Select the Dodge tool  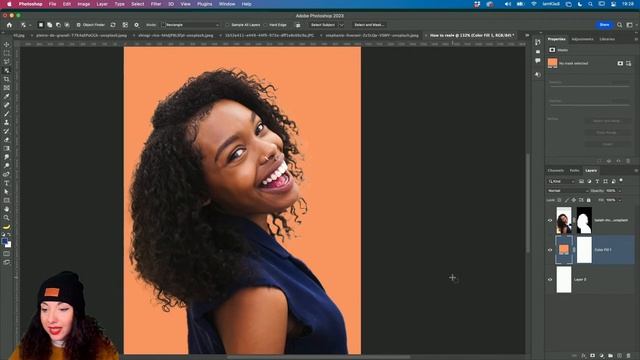(7, 165)
